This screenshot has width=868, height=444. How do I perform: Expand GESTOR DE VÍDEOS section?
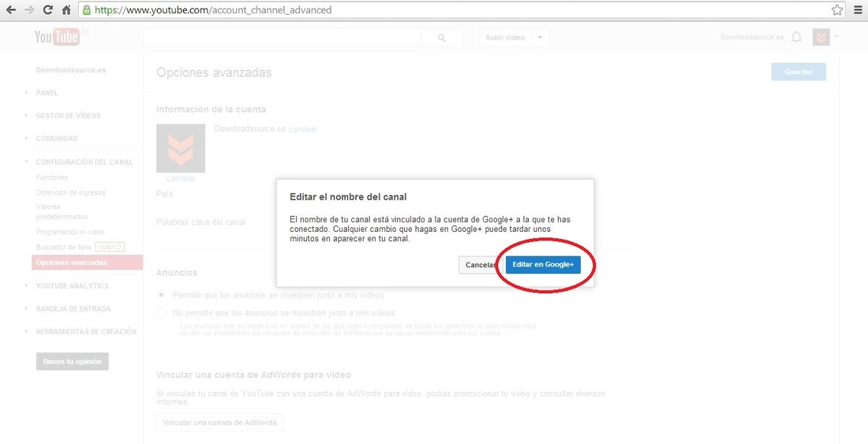[68, 116]
